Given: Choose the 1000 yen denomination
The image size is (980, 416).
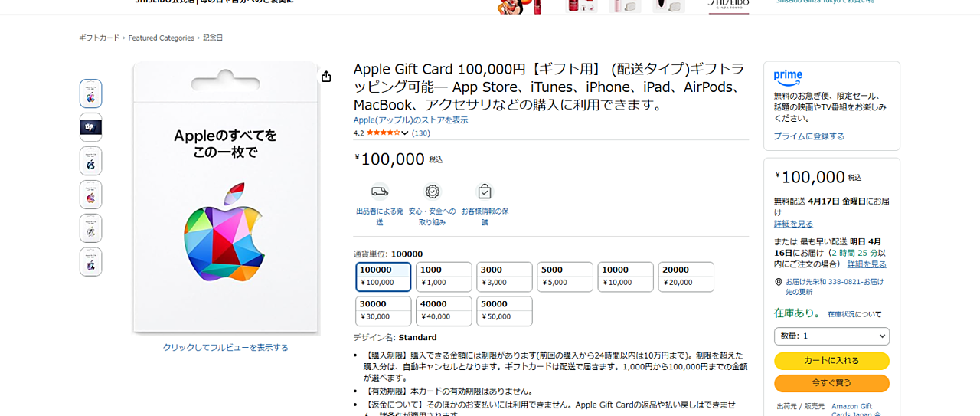Looking at the screenshot, I should tap(444, 277).
